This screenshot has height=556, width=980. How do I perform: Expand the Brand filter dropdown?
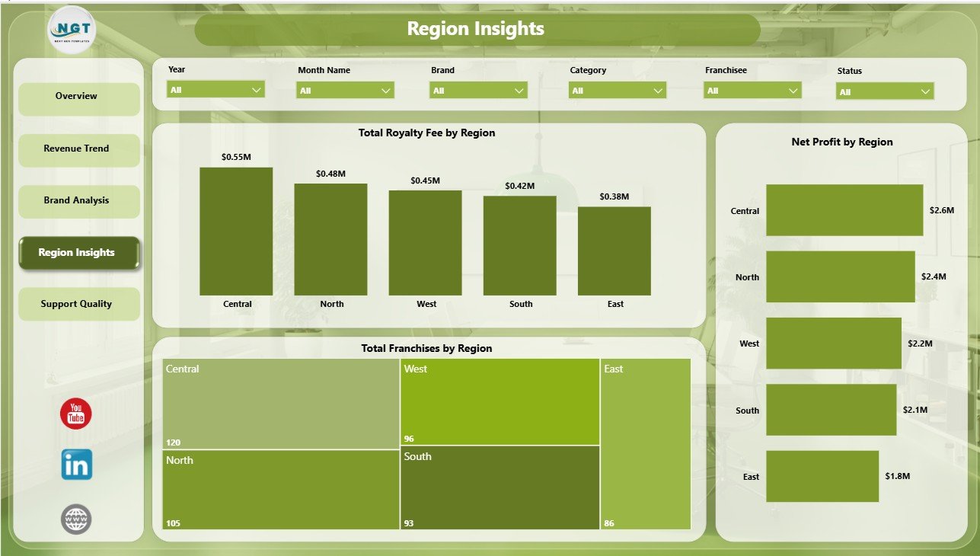pyautogui.click(x=478, y=90)
